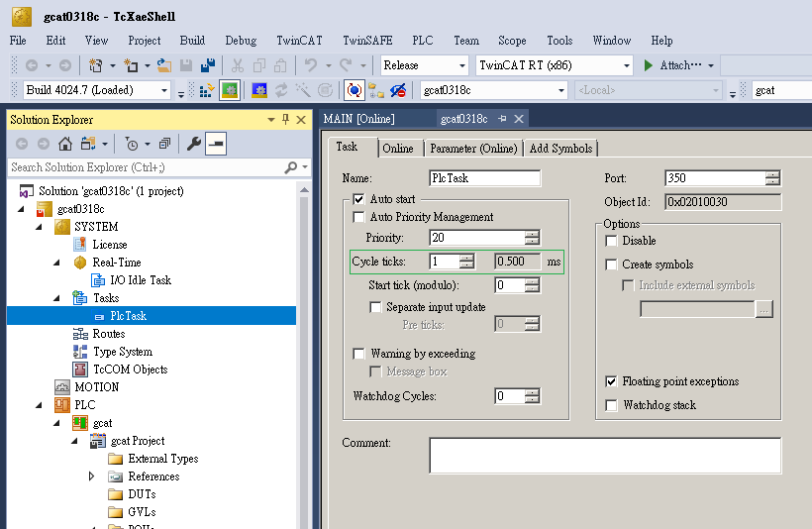This screenshot has width=812, height=529.
Task: Open the TwinCAT menu
Action: click(299, 41)
